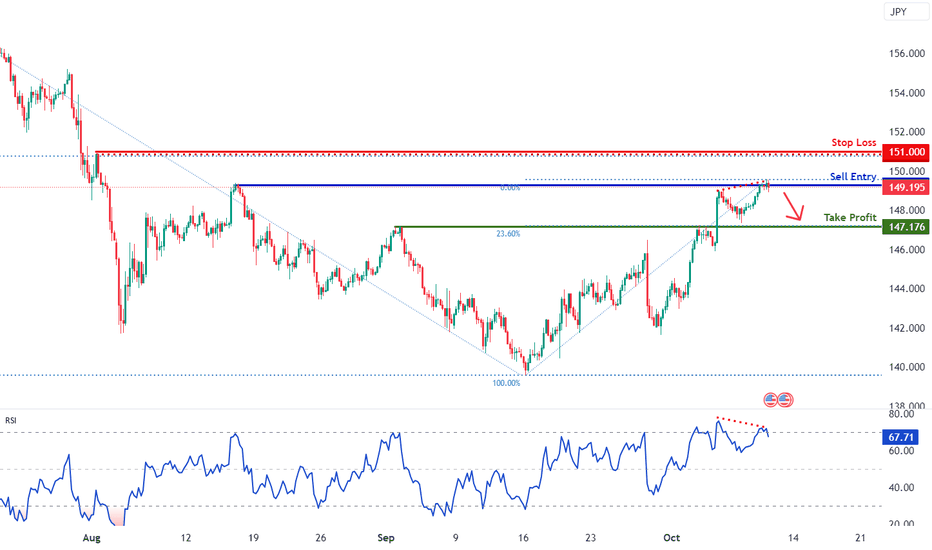This screenshot has height=550, width=932.
Task: Click the 142.000 price axis label
Action: pos(906,328)
